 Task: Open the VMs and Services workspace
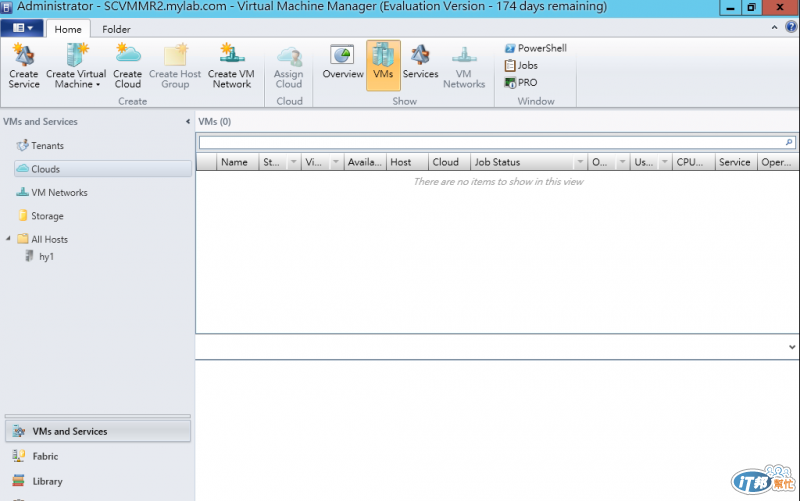click(x=98, y=431)
